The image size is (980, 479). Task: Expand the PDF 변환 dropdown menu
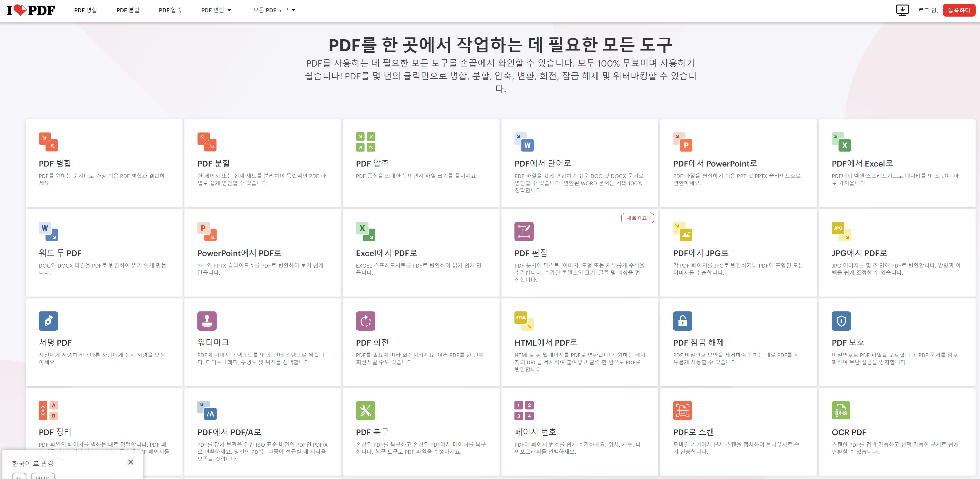216,10
